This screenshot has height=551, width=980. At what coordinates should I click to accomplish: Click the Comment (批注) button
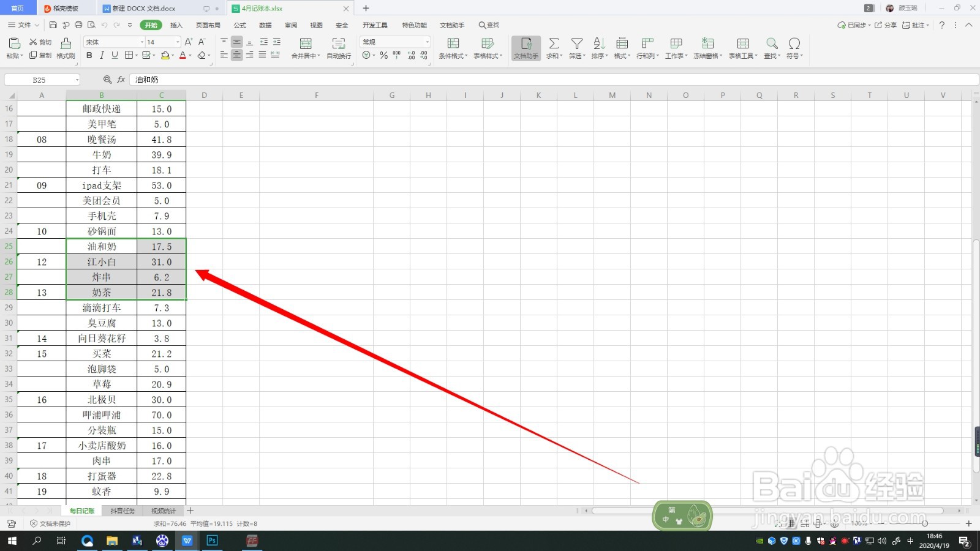(x=916, y=25)
